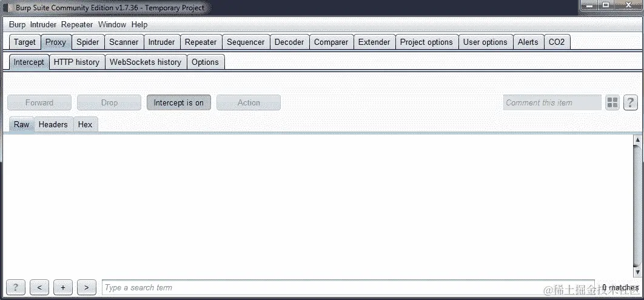Select the Proxy tab
Viewport: 644px width, 300px height.
[x=56, y=42]
